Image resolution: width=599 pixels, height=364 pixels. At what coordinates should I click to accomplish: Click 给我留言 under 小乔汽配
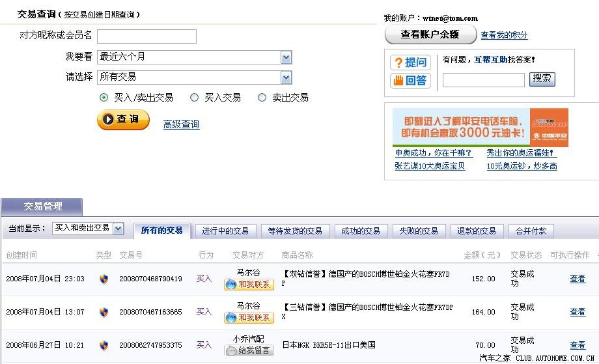[249, 351]
